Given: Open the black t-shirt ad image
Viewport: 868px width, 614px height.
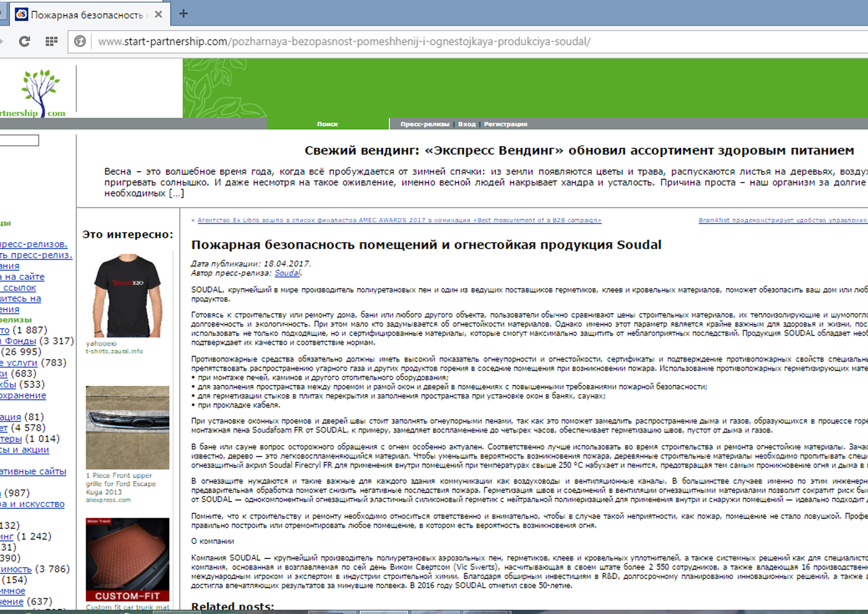Looking at the screenshot, I should point(128,295).
